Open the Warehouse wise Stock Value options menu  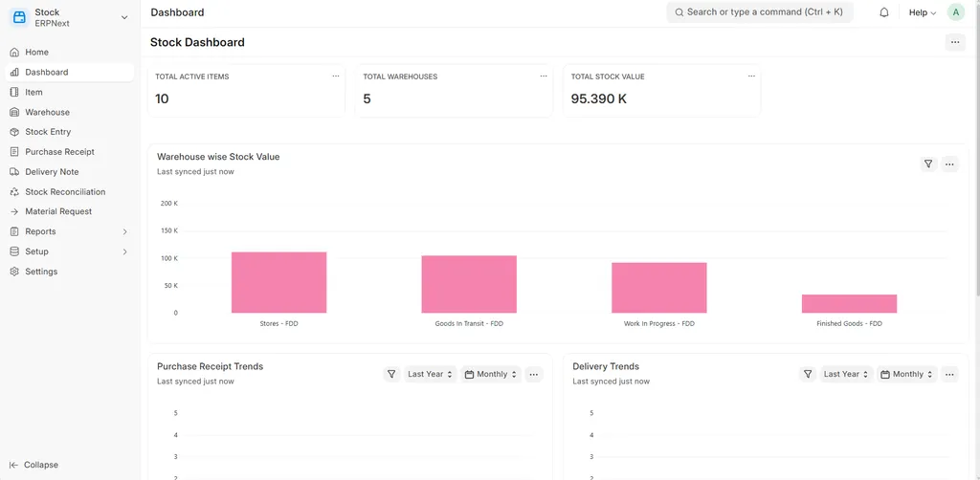coord(949,164)
